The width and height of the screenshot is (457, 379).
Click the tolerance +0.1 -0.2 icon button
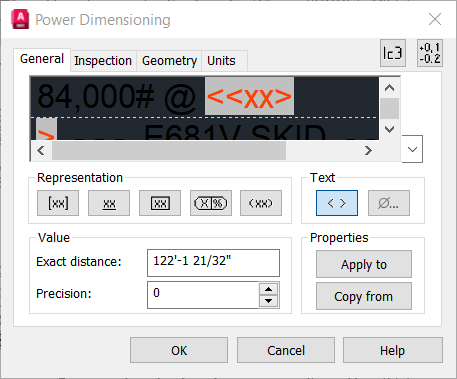click(x=430, y=53)
